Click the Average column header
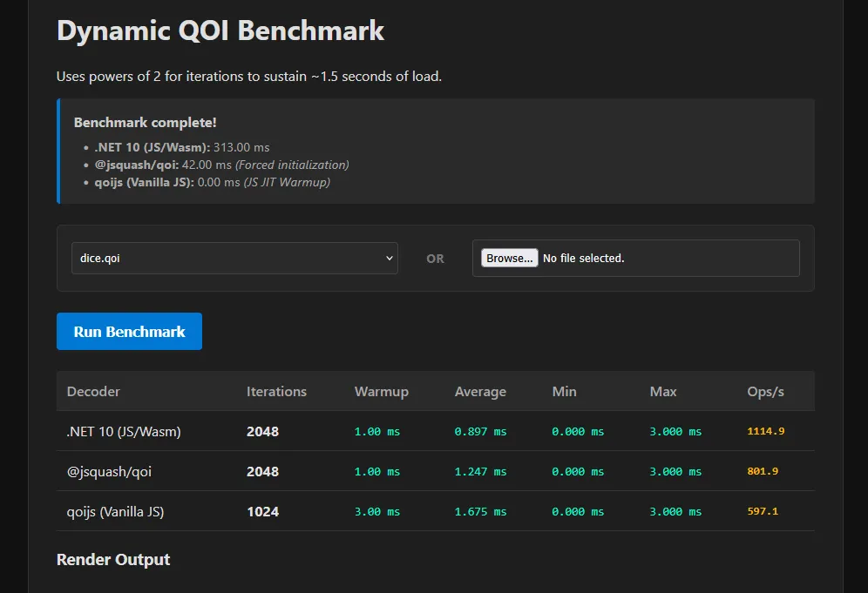The height and width of the screenshot is (593, 868). tap(480, 391)
